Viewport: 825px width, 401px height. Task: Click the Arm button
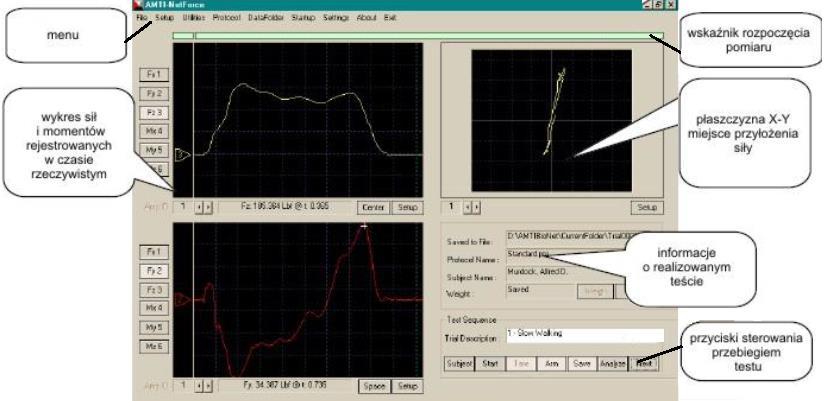tap(551, 363)
